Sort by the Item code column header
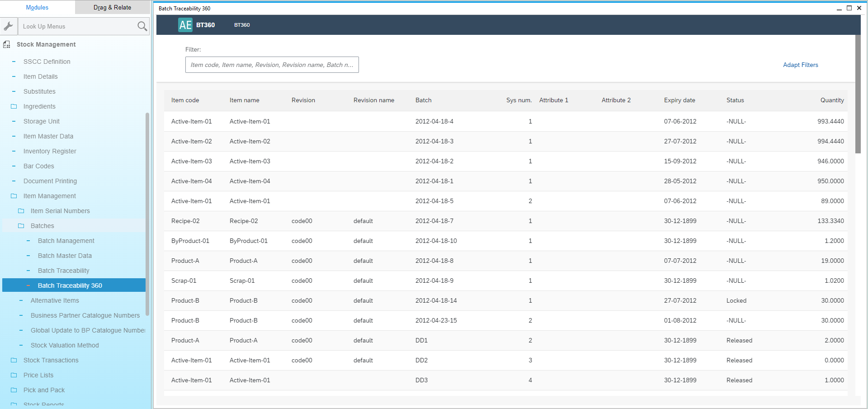 click(185, 100)
